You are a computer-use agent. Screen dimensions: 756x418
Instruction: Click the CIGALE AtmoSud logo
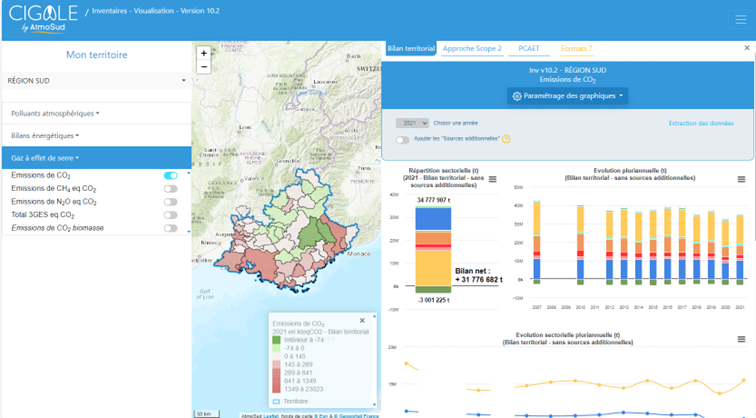point(43,19)
